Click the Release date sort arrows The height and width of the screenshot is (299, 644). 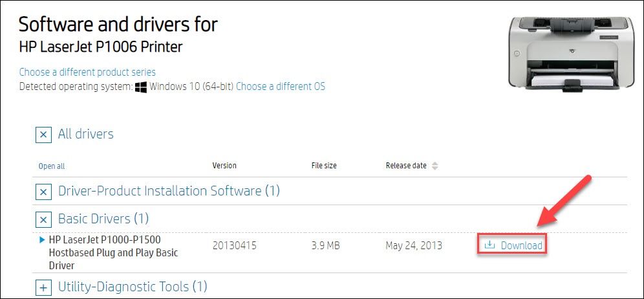click(435, 166)
